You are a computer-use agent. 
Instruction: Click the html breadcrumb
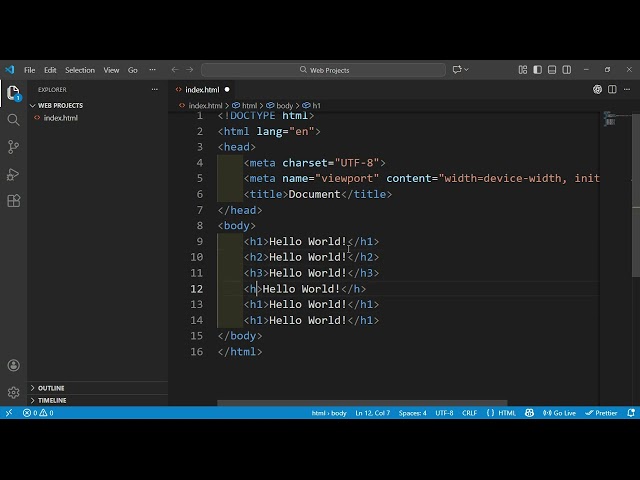[245, 105]
